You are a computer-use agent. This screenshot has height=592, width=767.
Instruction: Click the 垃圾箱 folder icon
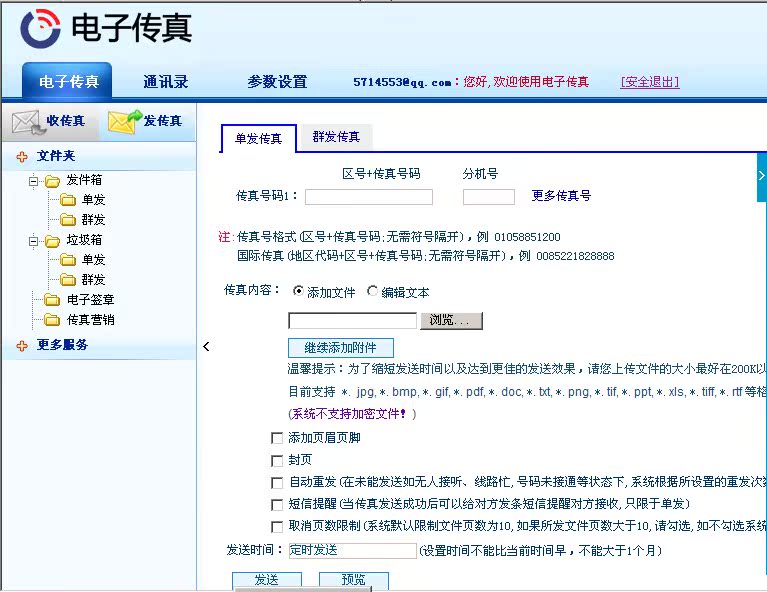[52, 241]
